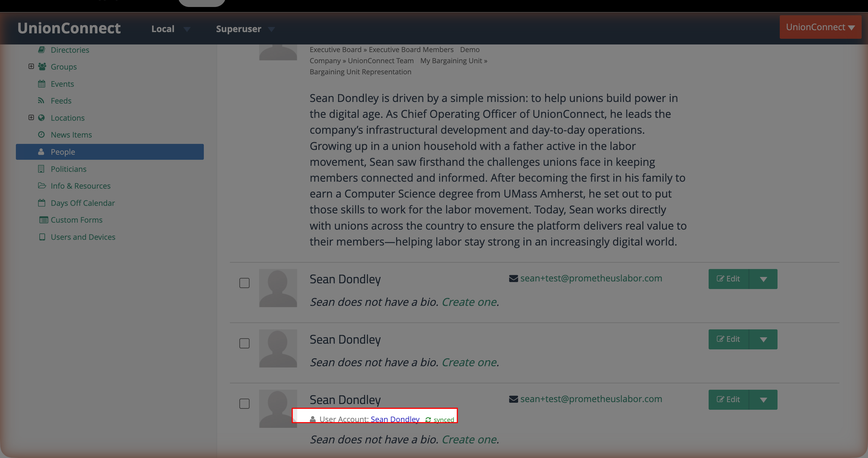Click email link in the synced user account entry
This screenshot has height=458, width=868.
pos(591,399)
